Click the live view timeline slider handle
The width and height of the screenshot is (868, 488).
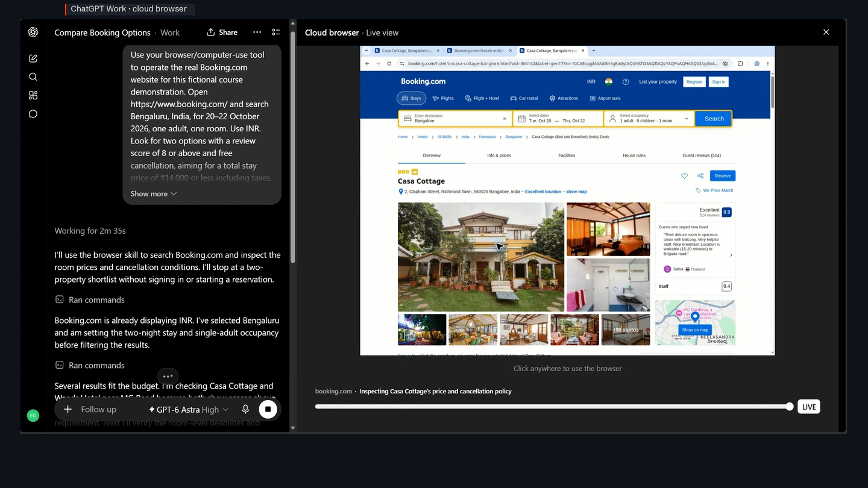click(x=790, y=407)
